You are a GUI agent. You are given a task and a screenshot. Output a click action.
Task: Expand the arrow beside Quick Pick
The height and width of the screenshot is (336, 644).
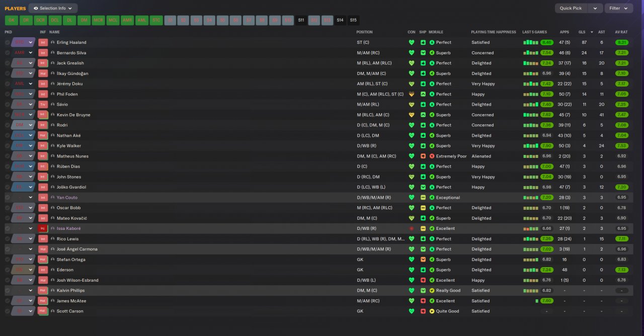pyautogui.click(x=595, y=8)
